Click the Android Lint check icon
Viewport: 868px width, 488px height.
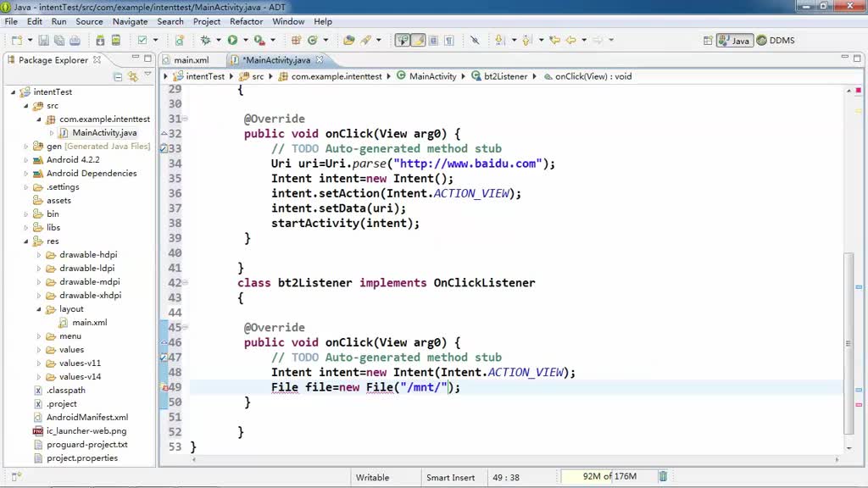tap(142, 40)
